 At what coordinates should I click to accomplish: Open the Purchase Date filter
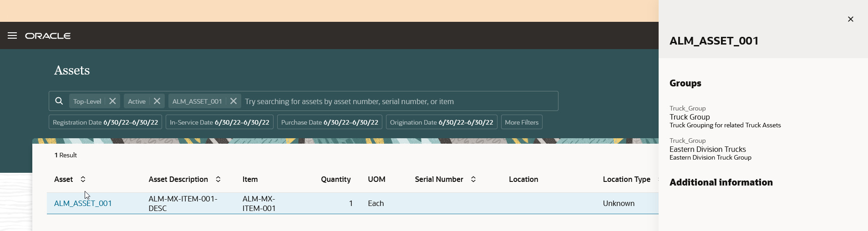[330, 122]
